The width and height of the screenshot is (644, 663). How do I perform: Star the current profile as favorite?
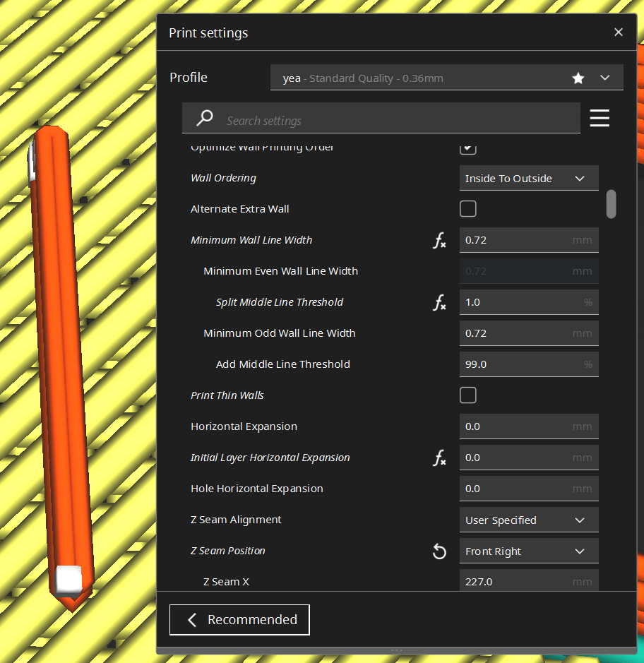point(578,78)
